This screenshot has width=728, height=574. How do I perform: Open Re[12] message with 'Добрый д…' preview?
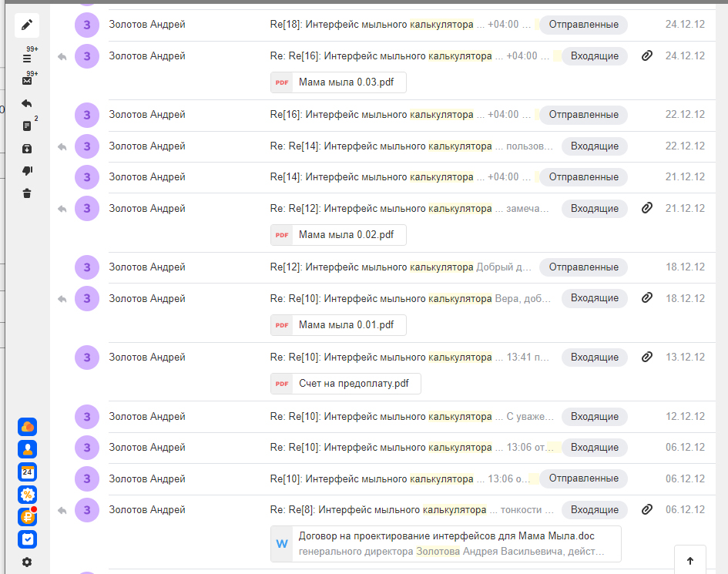(401, 267)
